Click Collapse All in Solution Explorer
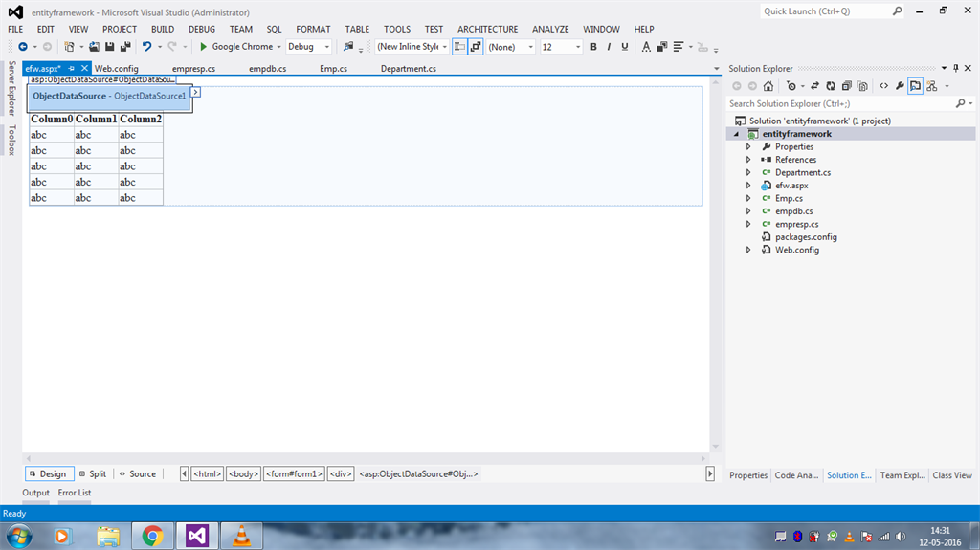 847,86
